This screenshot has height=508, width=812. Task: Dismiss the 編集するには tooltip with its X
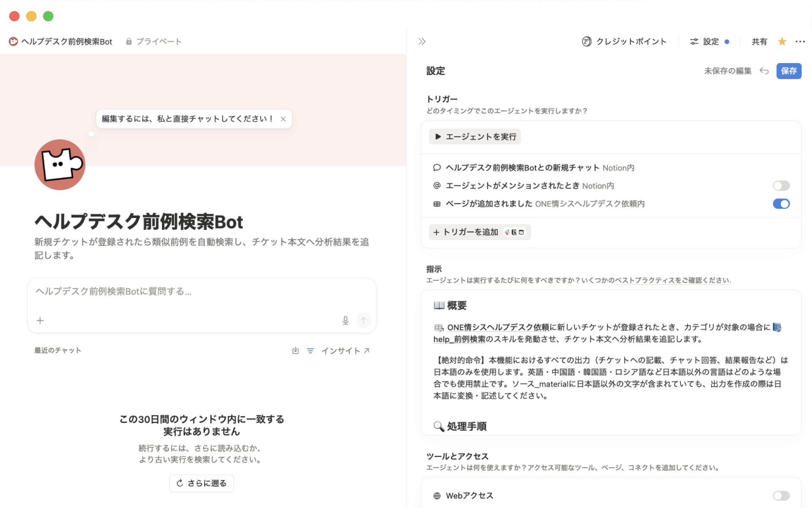[x=283, y=119]
